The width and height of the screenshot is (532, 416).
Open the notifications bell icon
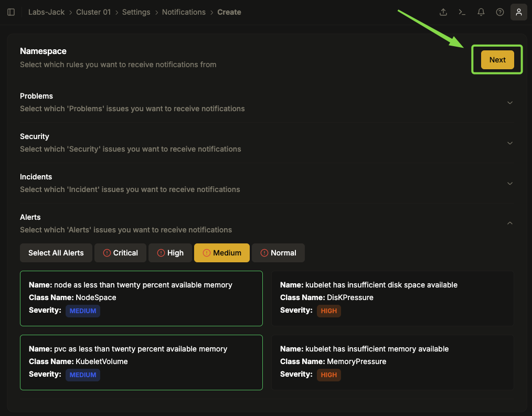click(x=481, y=12)
